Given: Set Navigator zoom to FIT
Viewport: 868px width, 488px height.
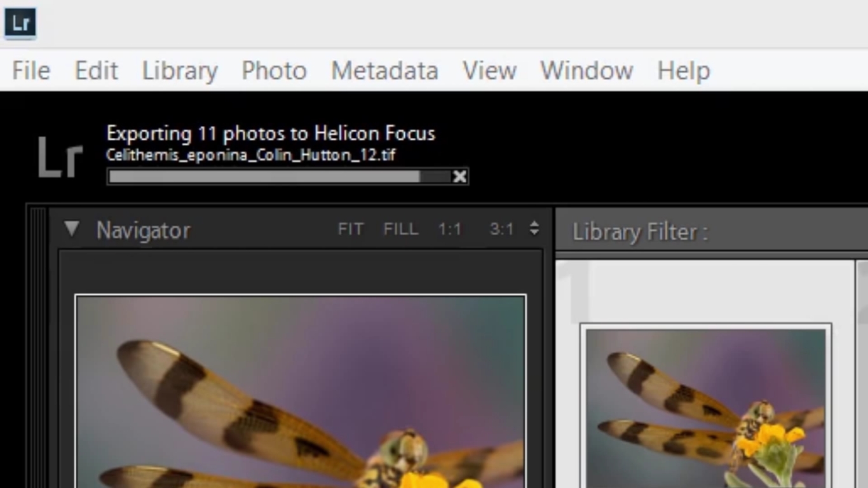Looking at the screenshot, I should 350,229.
